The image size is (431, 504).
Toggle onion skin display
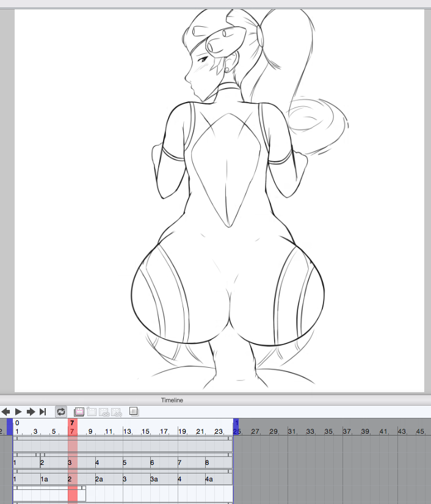tap(134, 411)
